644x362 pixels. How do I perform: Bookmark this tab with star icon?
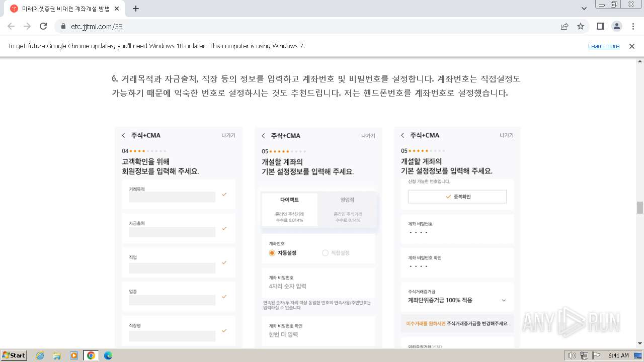(x=581, y=26)
